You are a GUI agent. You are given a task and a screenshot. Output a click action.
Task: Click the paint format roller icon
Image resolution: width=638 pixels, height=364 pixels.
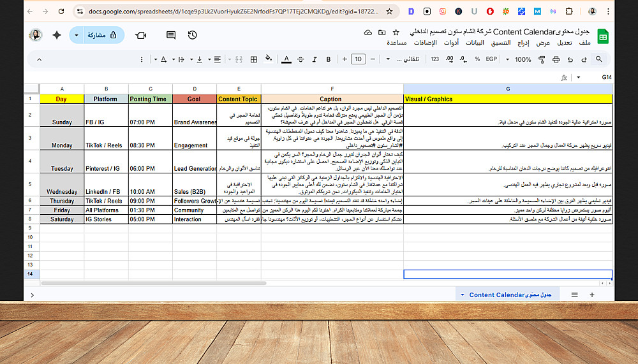[x=542, y=59]
